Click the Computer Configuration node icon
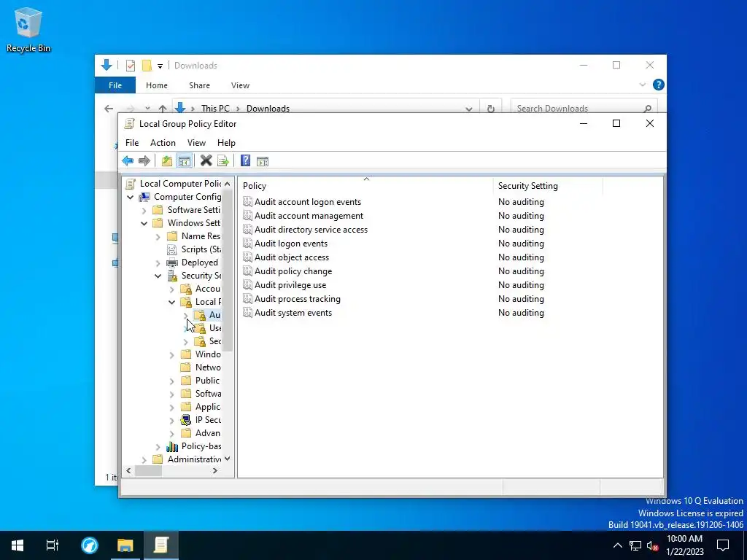747x560 pixels. (x=144, y=197)
